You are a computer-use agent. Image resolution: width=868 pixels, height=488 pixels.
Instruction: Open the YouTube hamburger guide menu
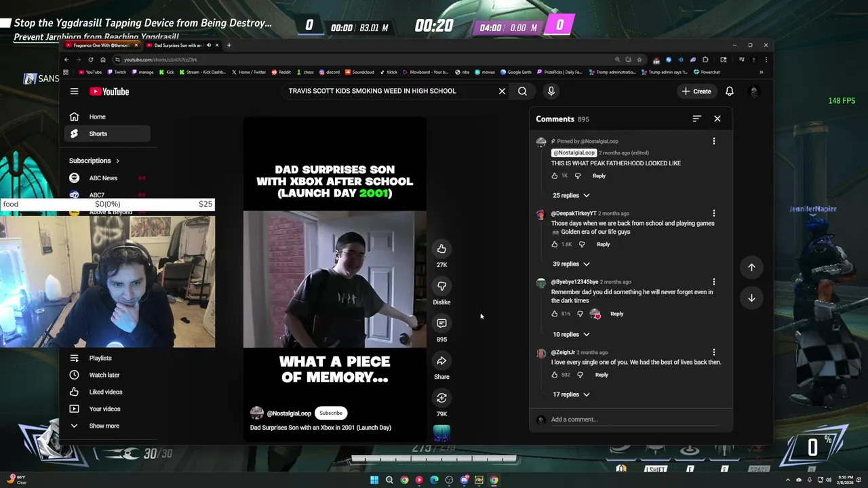pyautogui.click(x=74, y=91)
